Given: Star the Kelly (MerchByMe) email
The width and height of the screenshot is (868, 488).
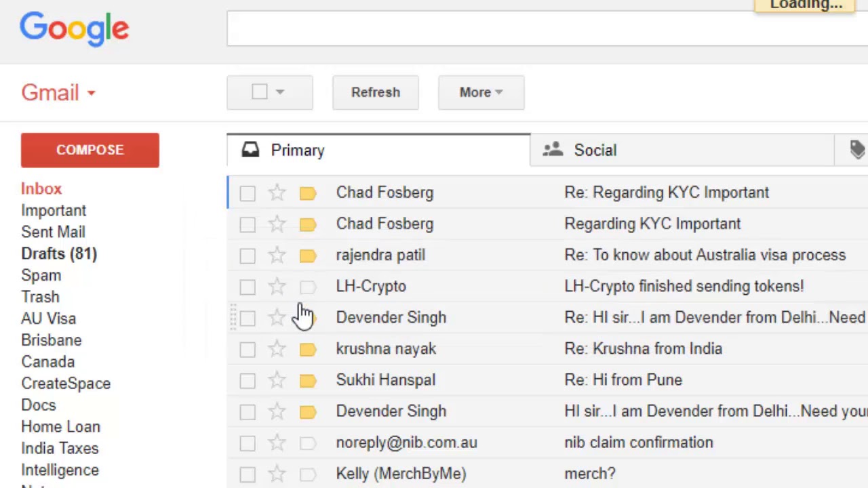Looking at the screenshot, I should (277, 474).
